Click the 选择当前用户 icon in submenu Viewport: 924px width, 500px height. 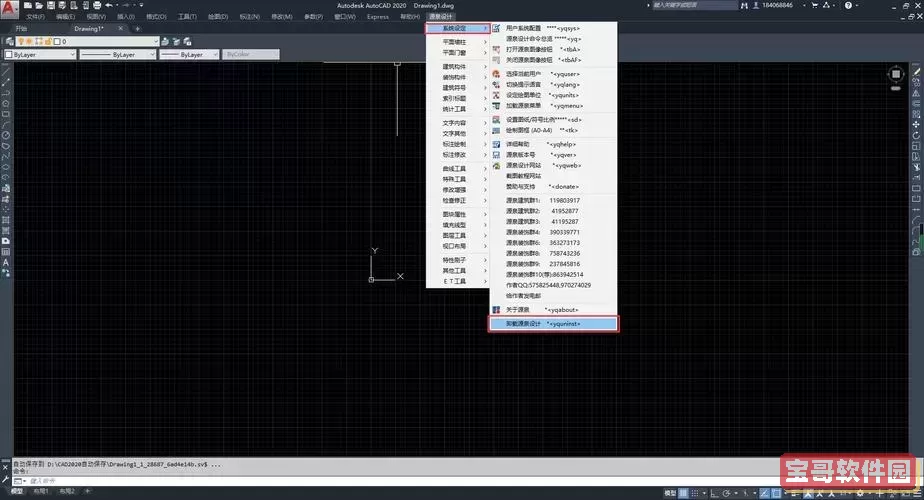496,74
